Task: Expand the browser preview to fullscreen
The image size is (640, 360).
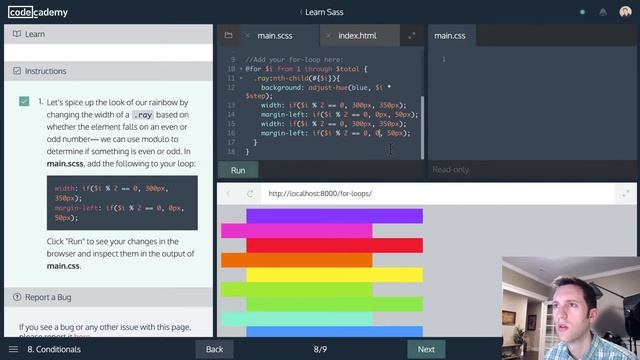Action: [626, 193]
